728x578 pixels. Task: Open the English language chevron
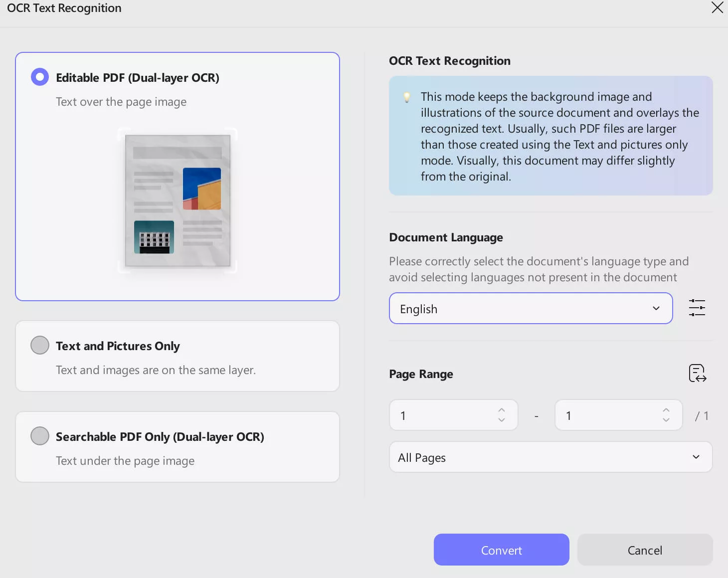coord(656,308)
